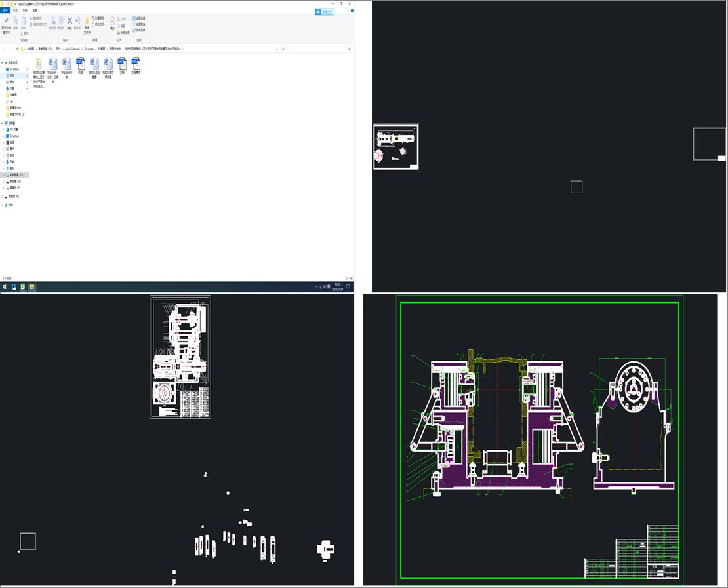Click Move to (移动到) in the ribbon
The height and width of the screenshot is (588, 728).
[x=53, y=23]
